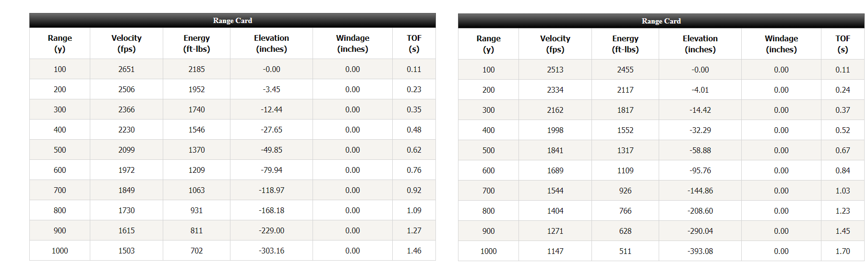Select the 500 yard row in left table
Image resolution: width=868 pixels, height=265 pixels.
[232, 150]
